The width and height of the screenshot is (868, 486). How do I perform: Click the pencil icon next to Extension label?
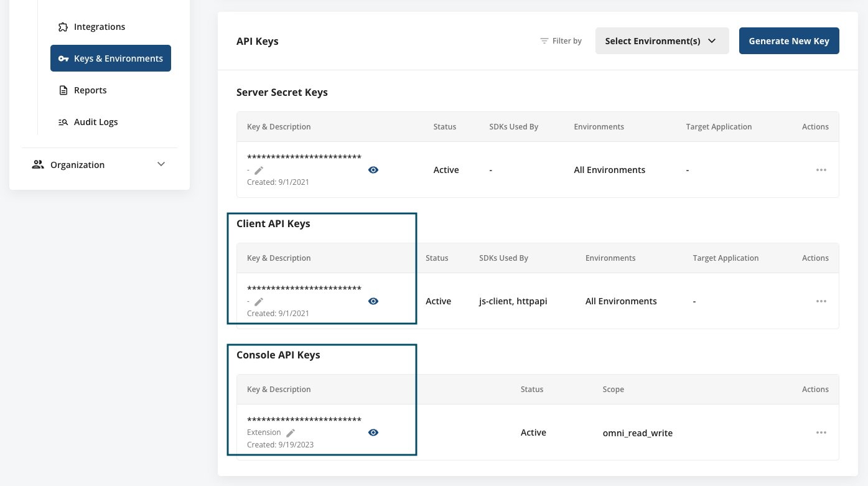(x=291, y=432)
